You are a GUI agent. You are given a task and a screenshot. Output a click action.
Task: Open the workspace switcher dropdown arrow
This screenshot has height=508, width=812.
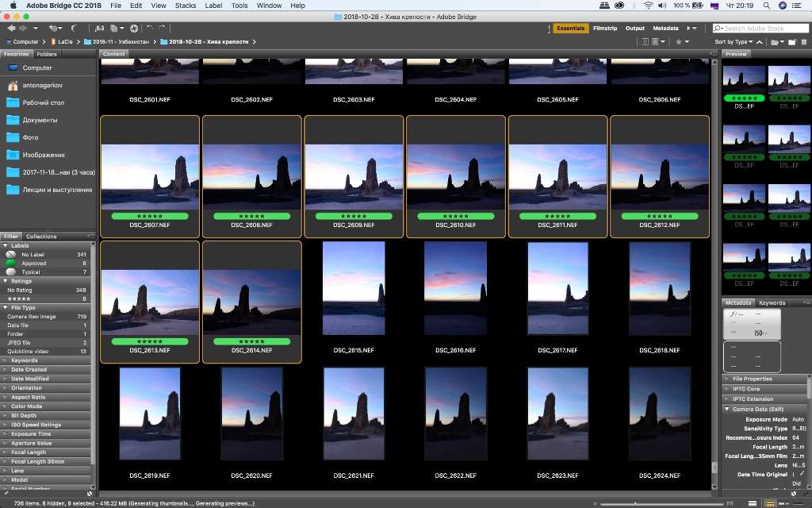point(695,28)
